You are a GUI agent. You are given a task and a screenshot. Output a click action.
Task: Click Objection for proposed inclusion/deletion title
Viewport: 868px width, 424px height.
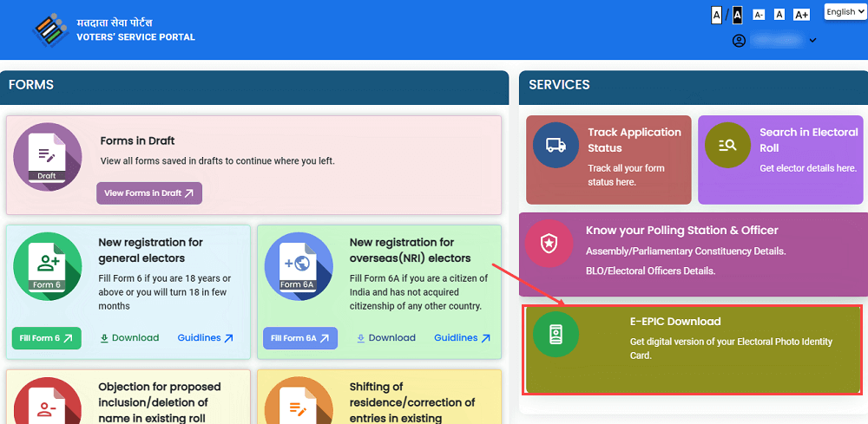point(160,402)
